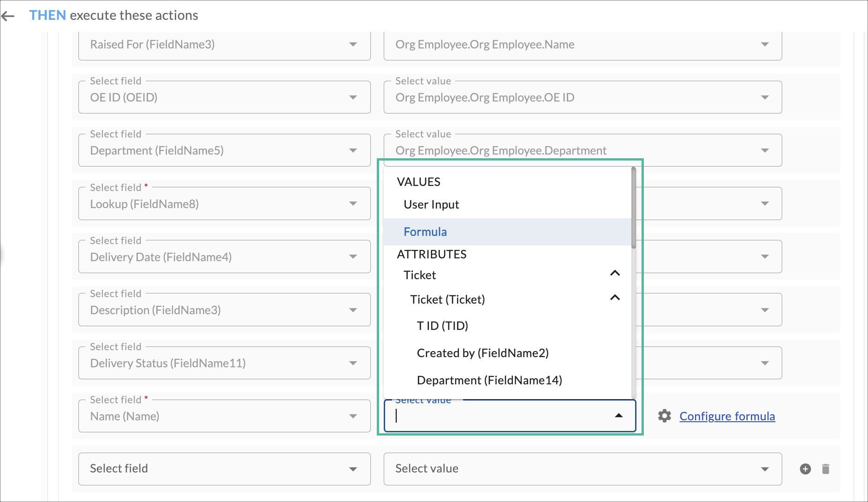Collapse the Ticket attribute group
Screen dimensions: 868x502
click(x=615, y=273)
